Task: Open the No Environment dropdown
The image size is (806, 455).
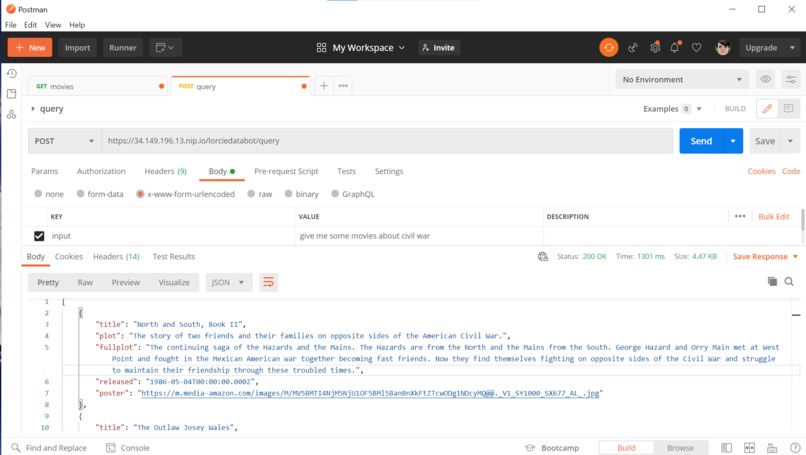Action: 682,79
